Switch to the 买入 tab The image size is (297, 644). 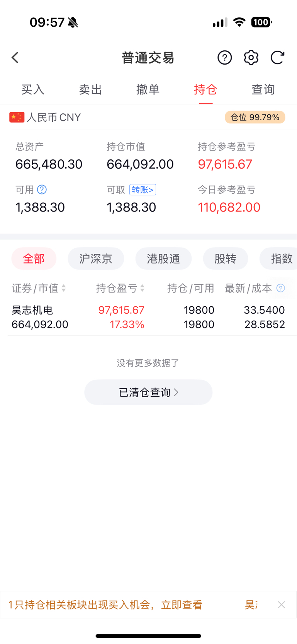coord(33,89)
